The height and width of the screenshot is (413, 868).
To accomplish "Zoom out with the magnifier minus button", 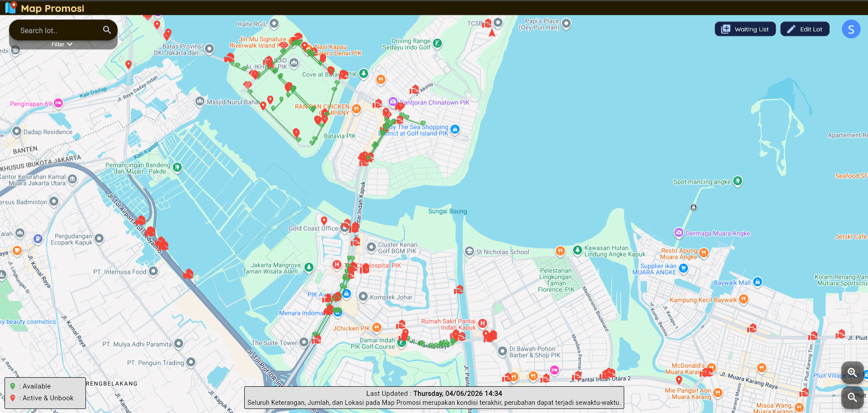I will [852, 397].
